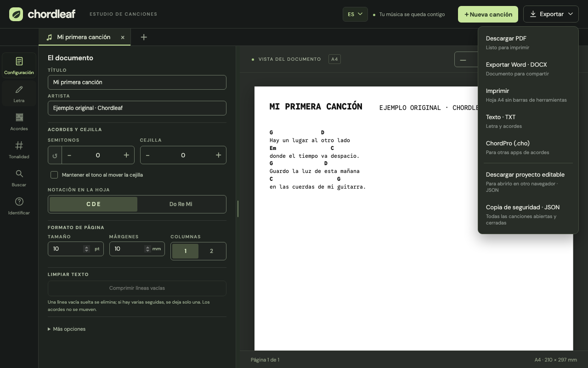The height and width of the screenshot is (368, 588).
Task: Zoom out the document view
Action: (463, 60)
